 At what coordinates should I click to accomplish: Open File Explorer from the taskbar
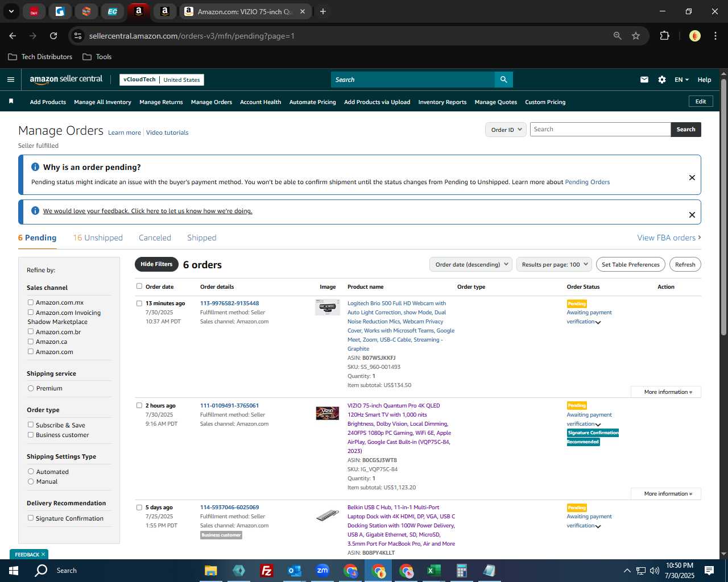(211, 571)
